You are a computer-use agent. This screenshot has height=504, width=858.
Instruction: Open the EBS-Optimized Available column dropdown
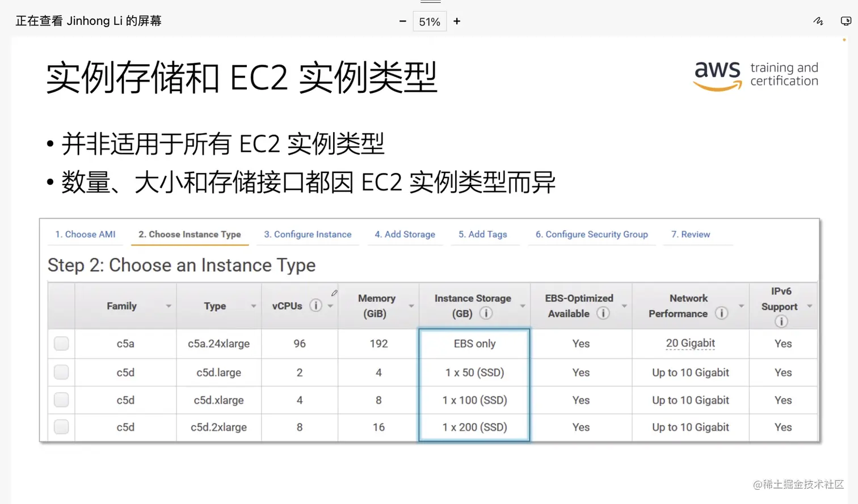click(x=624, y=306)
